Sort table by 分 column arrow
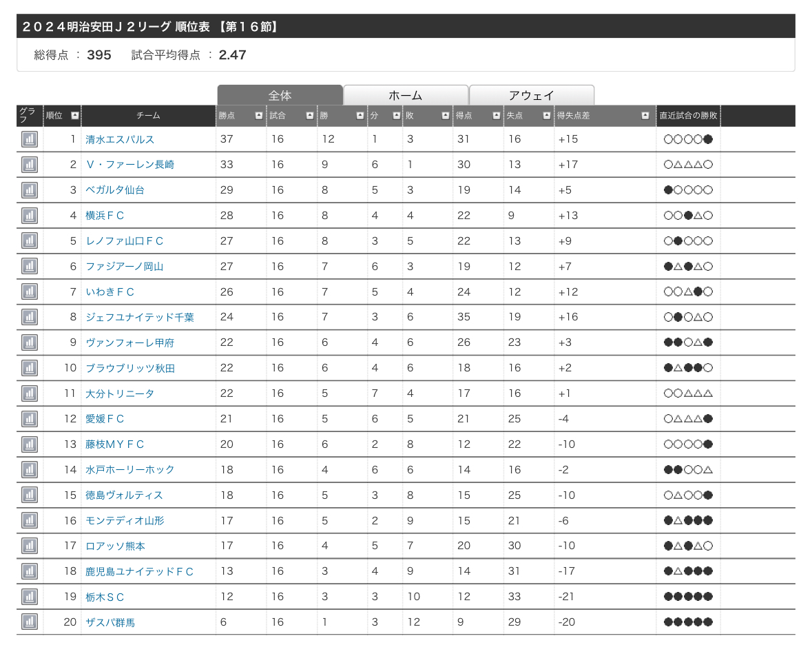 click(x=396, y=116)
